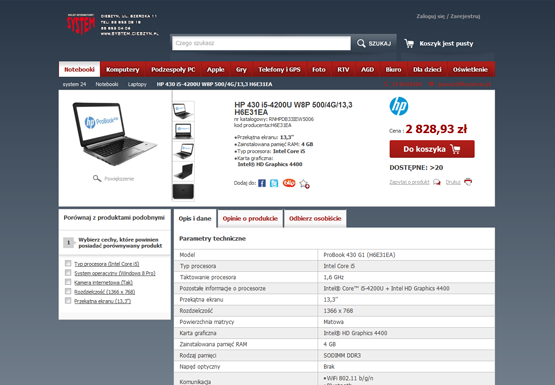Open the Foto category

[x=319, y=69]
